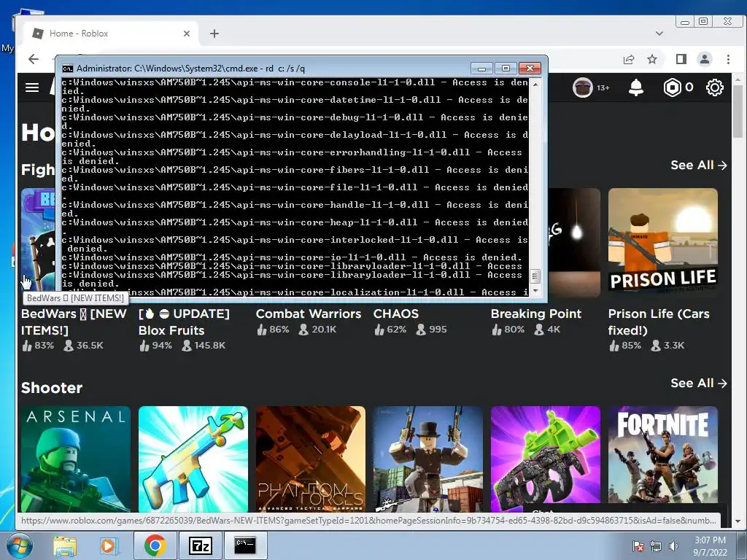Close the cmd.exe Administrator window

click(530, 68)
